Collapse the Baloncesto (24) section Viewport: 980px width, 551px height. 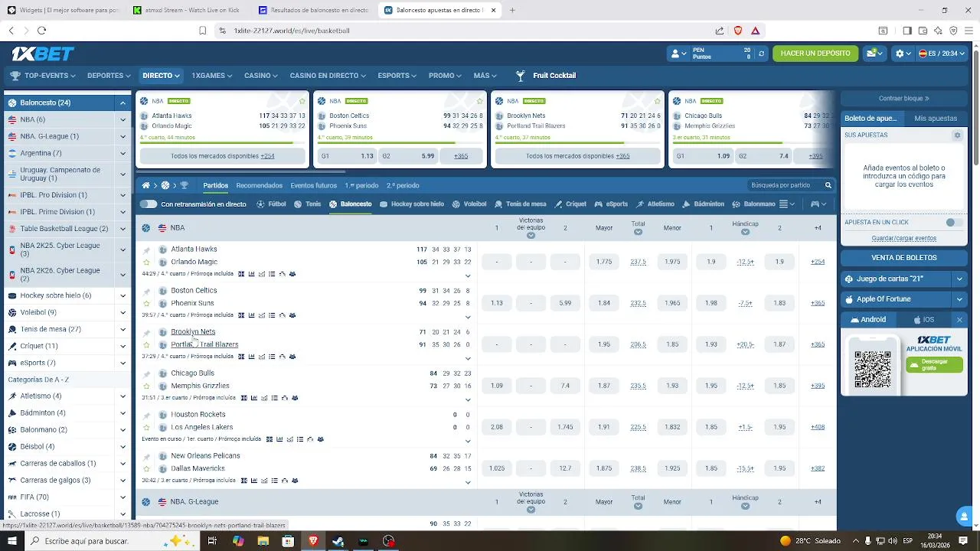pos(122,103)
